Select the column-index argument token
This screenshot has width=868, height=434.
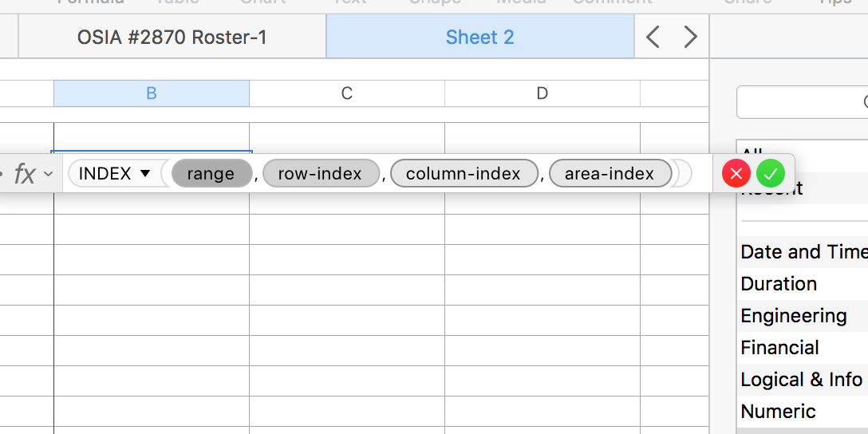coord(464,174)
